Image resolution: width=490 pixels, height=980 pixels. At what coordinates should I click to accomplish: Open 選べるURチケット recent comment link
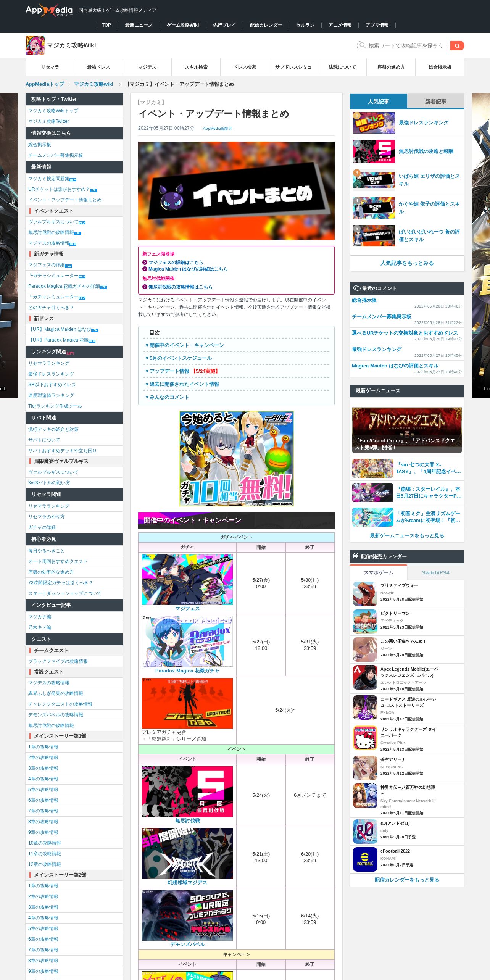click(x=405, y=333)
